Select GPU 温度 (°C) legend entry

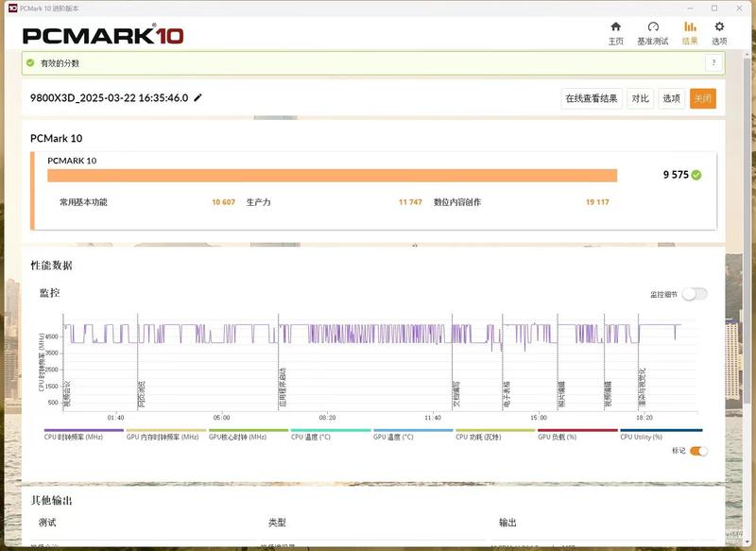click(x=413, y=435)
